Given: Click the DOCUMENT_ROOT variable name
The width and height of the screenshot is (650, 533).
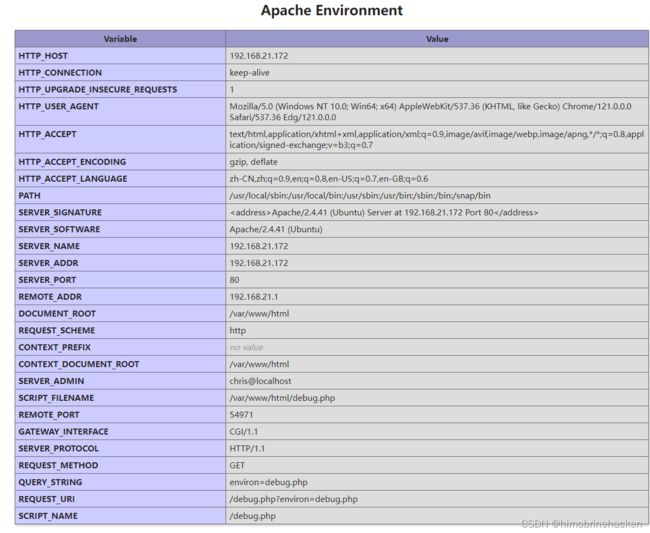Looking at the screenshot, I should click(57, 314).
